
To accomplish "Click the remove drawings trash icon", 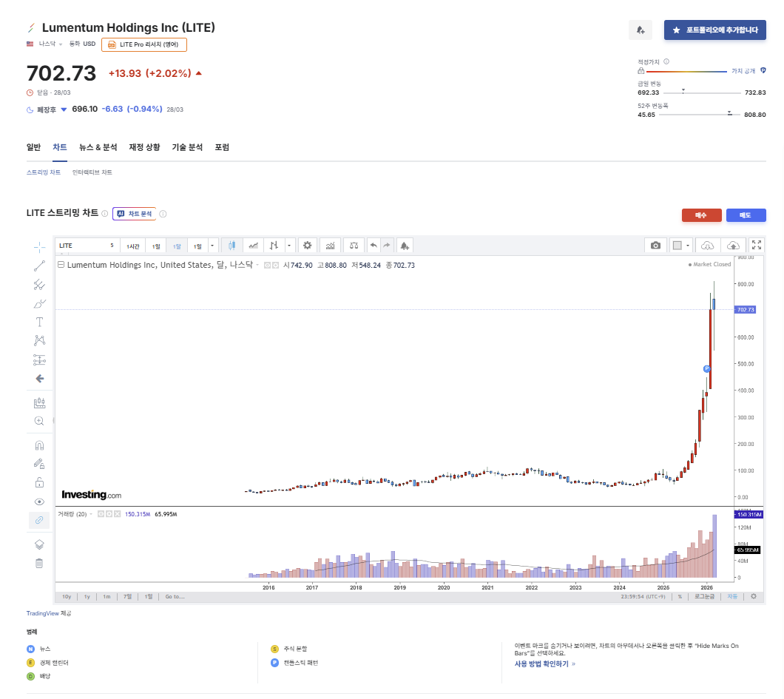I will coord(39,564).
